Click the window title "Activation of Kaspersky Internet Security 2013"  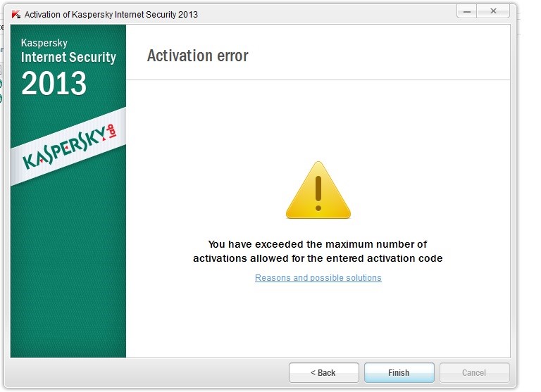click(x=111, y=15)
